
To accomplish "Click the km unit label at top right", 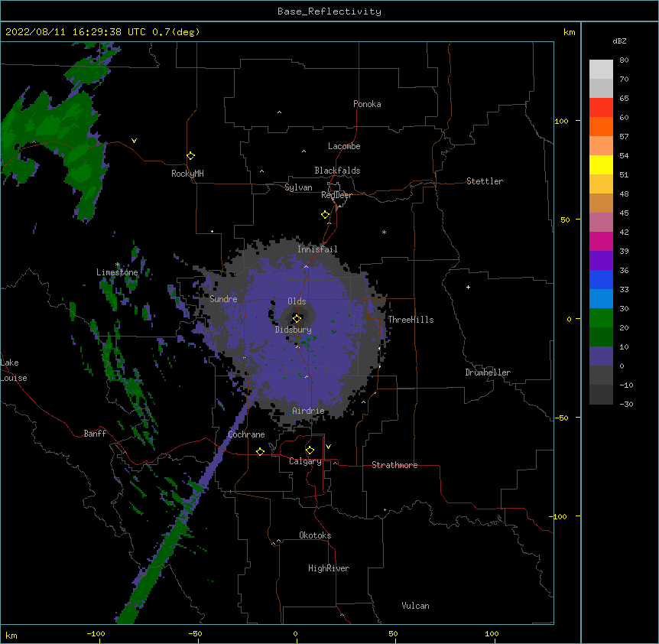I will coord(570,32).
